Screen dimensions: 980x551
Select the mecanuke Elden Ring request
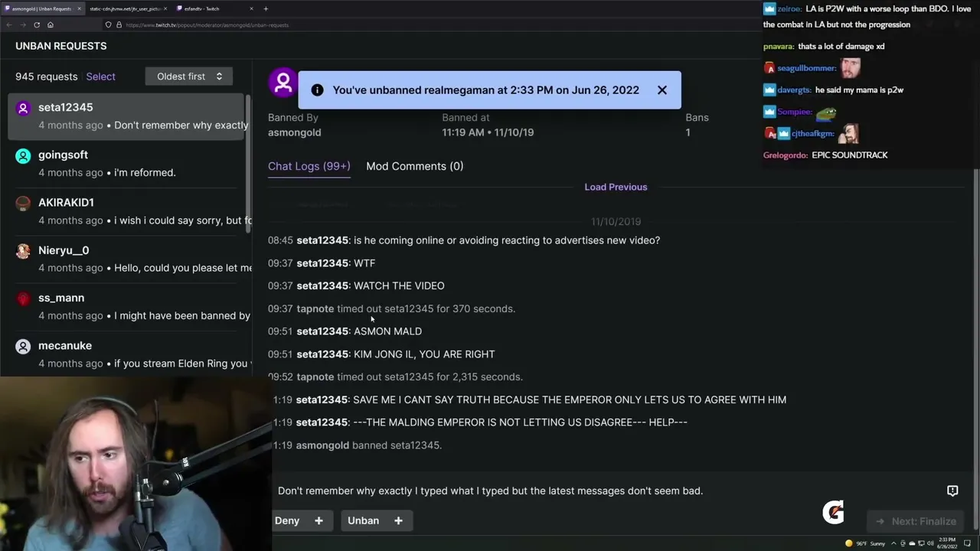click(x=126, y=354)
